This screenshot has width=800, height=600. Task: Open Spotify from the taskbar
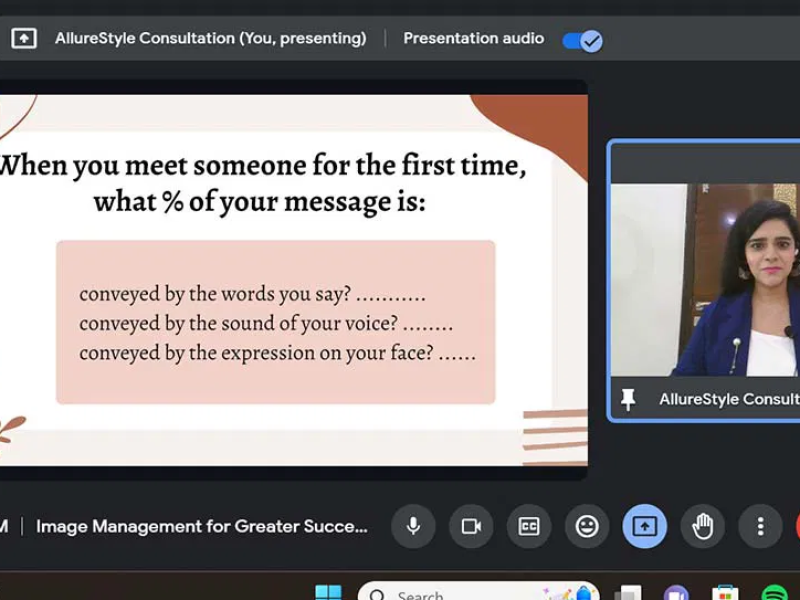pos(774,593)
